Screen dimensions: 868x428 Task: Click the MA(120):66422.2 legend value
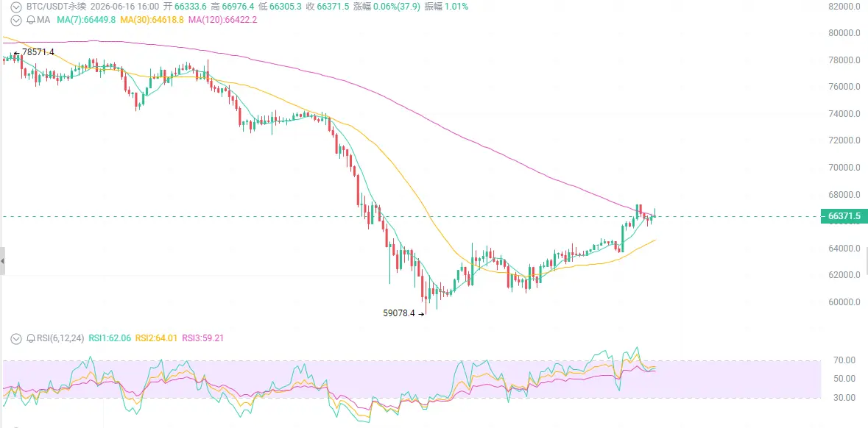[222, 20]
